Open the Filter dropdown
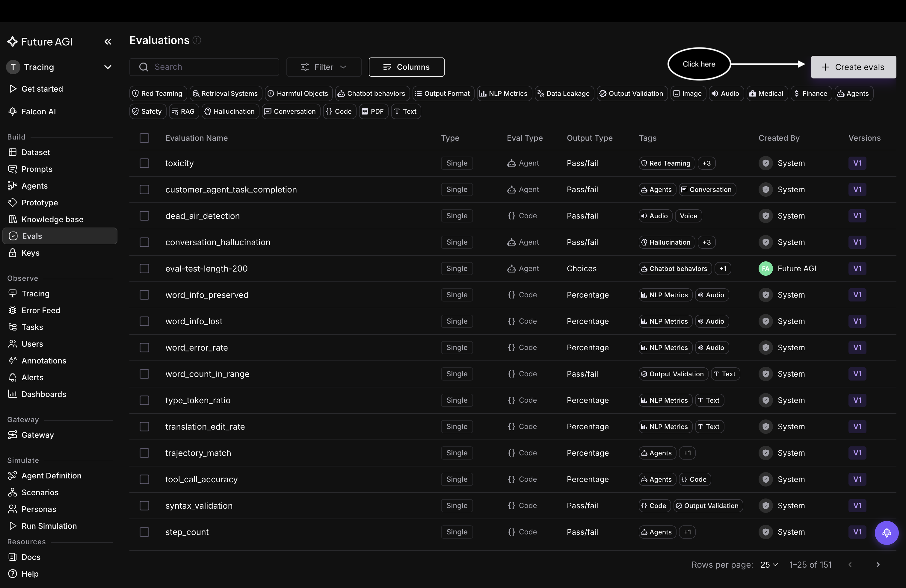 click(x=324, y=67)
